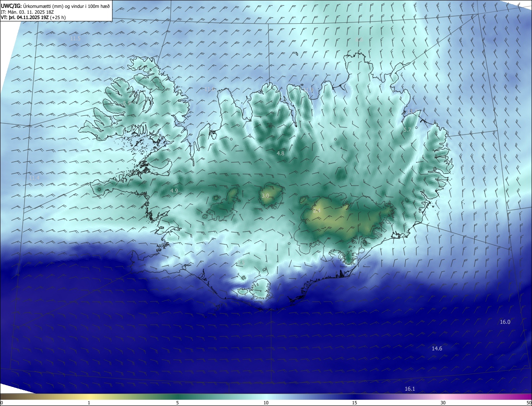Click the 16.1 value label
Screen dimensions: 532x406
(410, 389)
